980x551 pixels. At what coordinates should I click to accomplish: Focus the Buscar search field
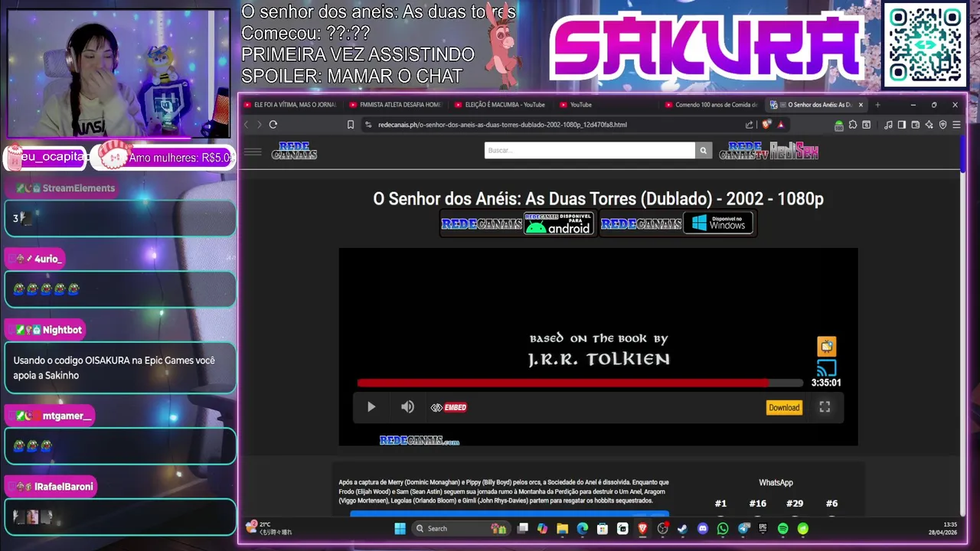[x=590, y=151]
